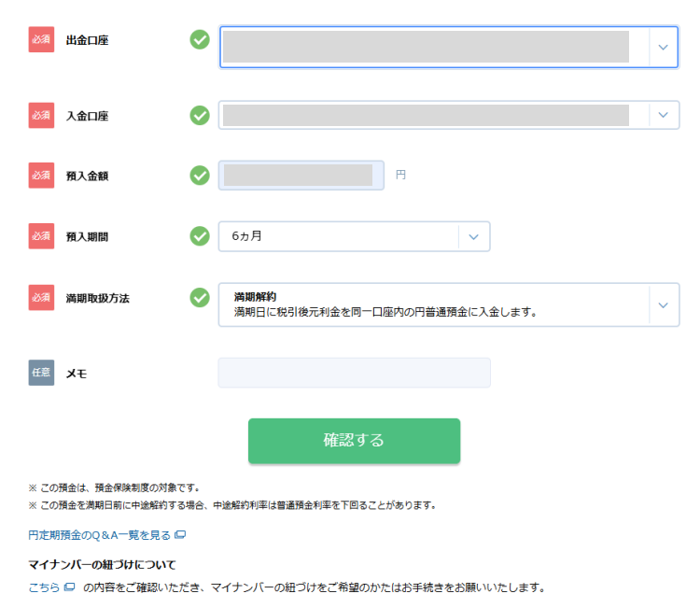Open the 預入期間 dropdown showing 6ヵ月

click(x=473, y=236)
